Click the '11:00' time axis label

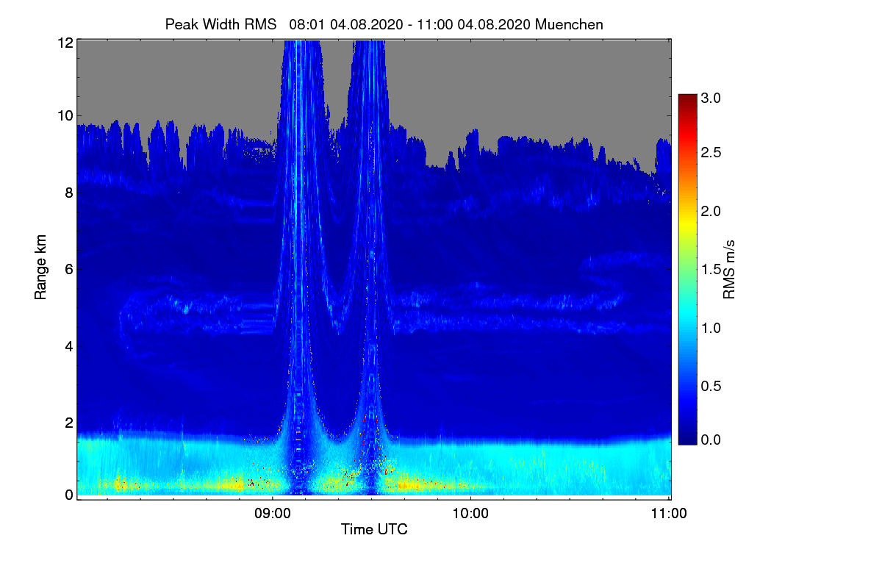pyautogui.click(x=670, y=514)
